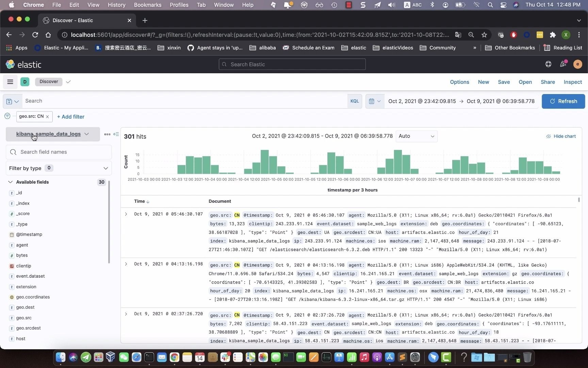Open the History menu in the menu bar
The width and height of the screenshot is (588, 368).
click(116, 5)
